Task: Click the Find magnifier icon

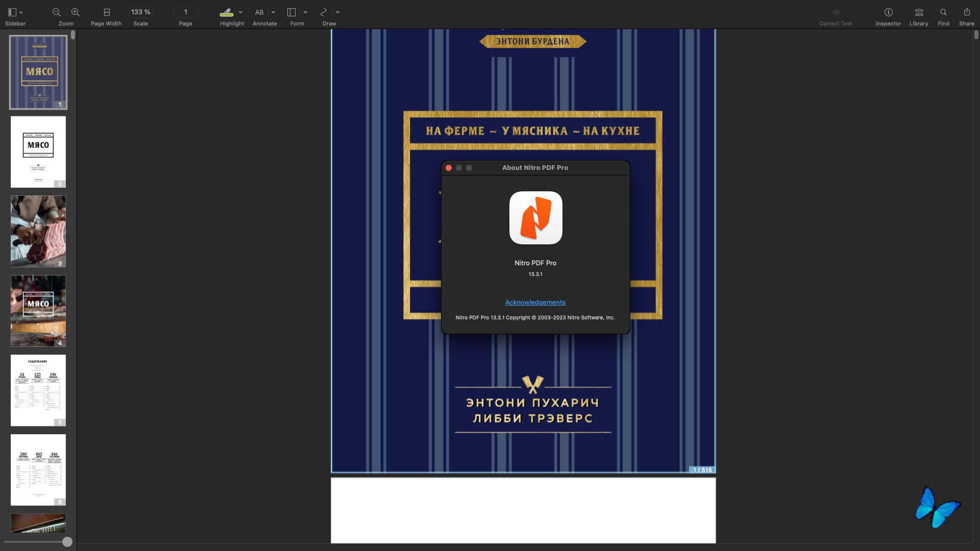Action: point(943,12)
